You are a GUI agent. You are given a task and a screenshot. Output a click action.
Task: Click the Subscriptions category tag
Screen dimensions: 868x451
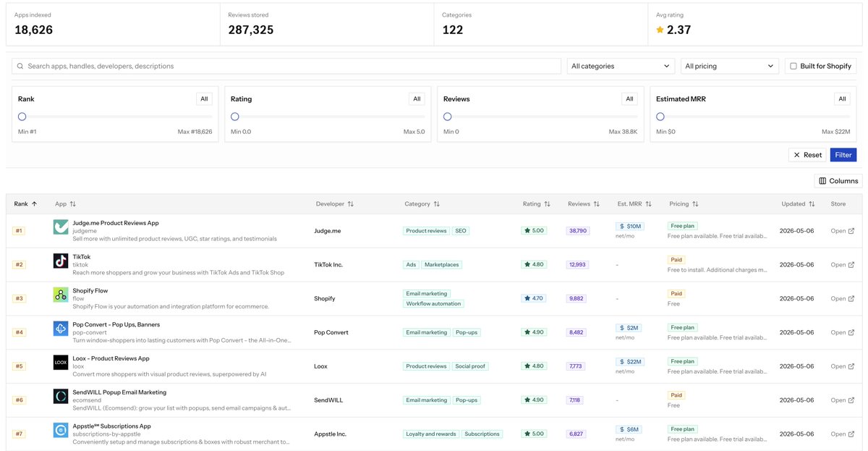point(482,434)
